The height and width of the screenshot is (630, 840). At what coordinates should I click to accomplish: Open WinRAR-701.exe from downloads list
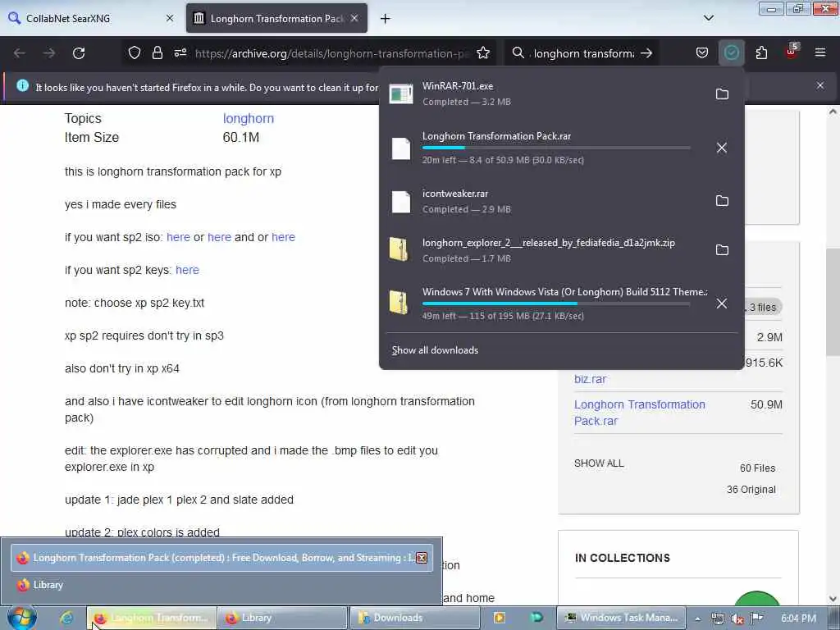[546, 94]
